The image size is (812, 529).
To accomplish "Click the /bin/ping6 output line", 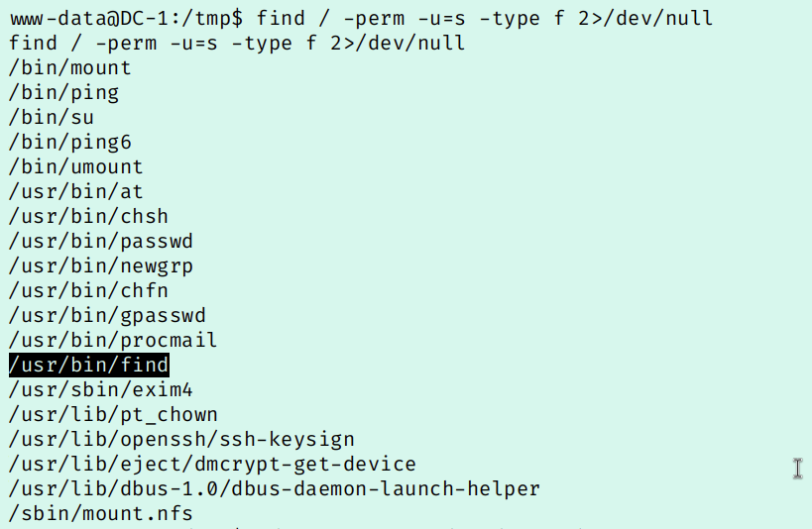I will (70, 143).
